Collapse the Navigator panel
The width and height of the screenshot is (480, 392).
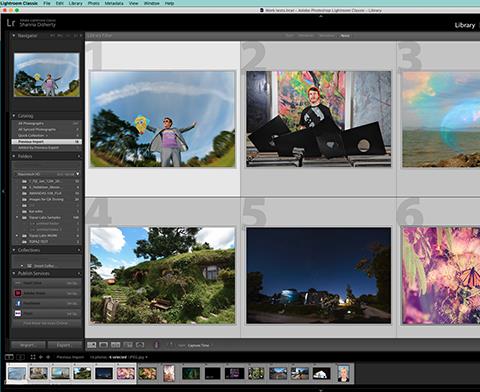pyautogui.click(x=14, y=35)
